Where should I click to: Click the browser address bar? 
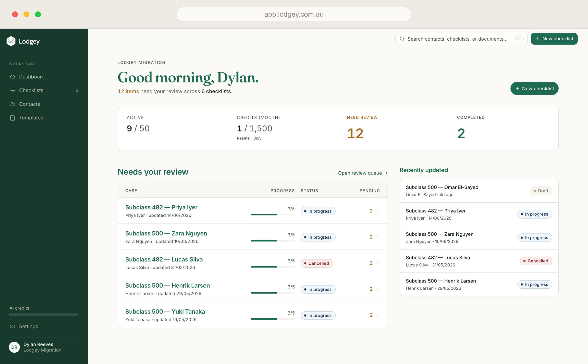294,14
